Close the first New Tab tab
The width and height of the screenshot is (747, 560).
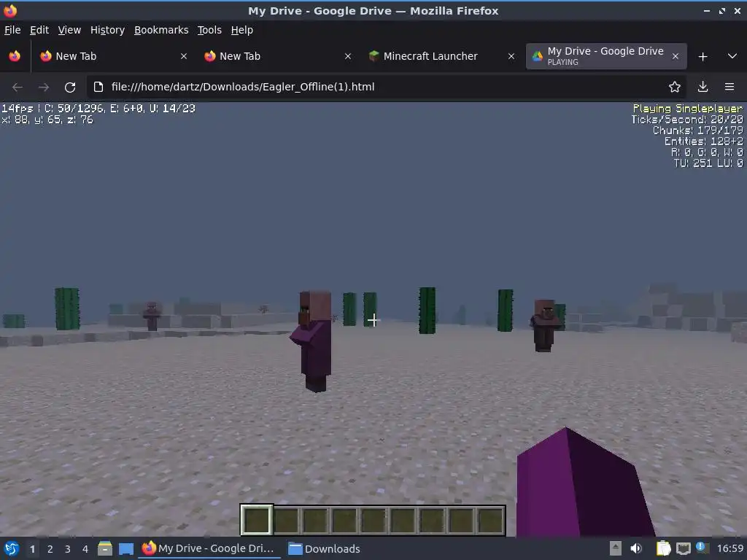(x=184, y=56)
